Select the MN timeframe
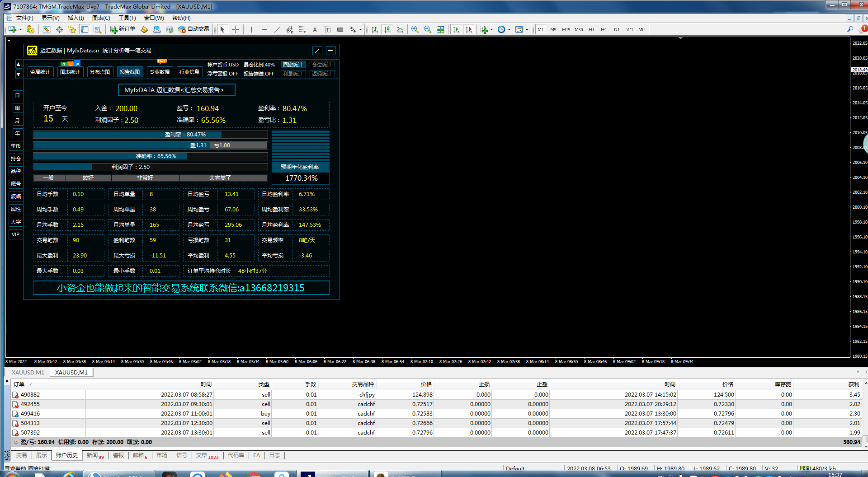The height and width of the screenshot is (477, 868). coord(642,29)
